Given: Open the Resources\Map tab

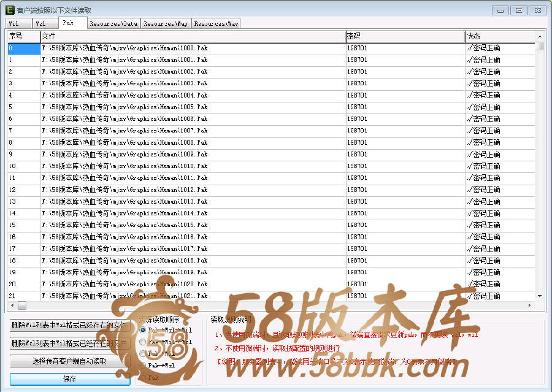Looking at the screenshot, I should [166, 23].
